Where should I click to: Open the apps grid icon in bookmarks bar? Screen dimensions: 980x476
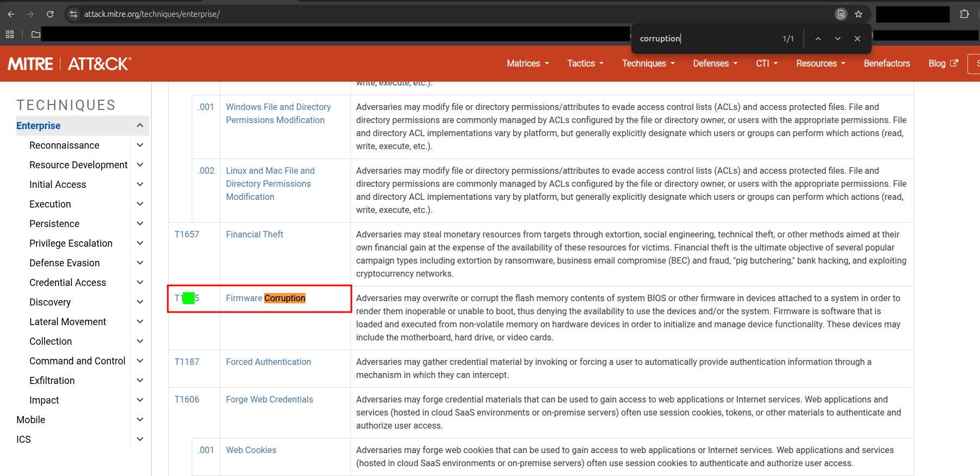pos(10,34)
